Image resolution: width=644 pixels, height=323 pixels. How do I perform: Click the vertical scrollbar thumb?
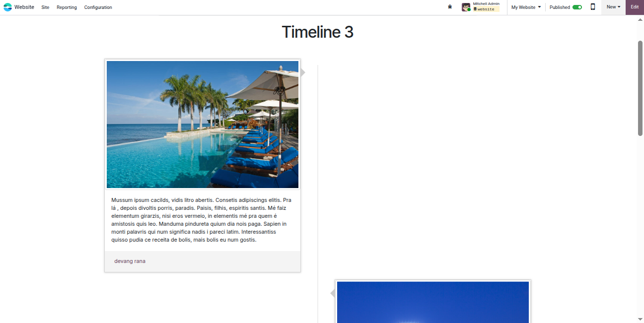click(x=641, y=88)
